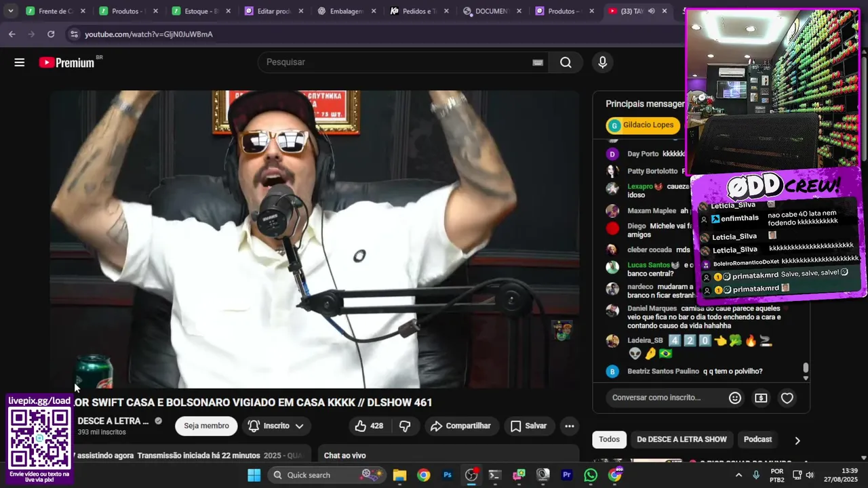Click the Compartilhar share button
The image size is (868, 488).
click(x=460, y=426)
